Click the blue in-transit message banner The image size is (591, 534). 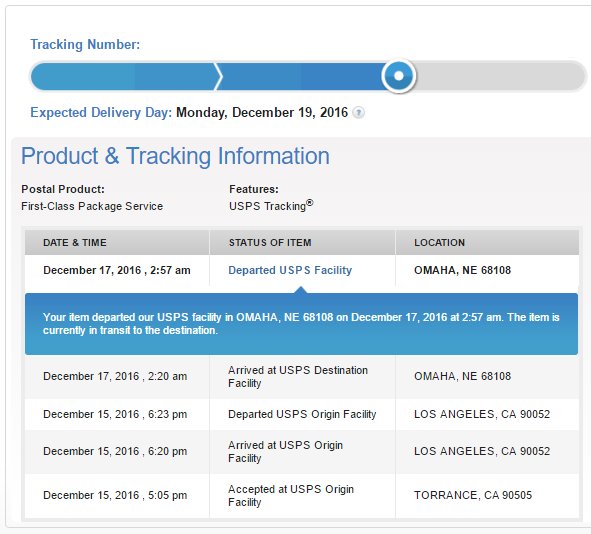(x=301, y=324)
